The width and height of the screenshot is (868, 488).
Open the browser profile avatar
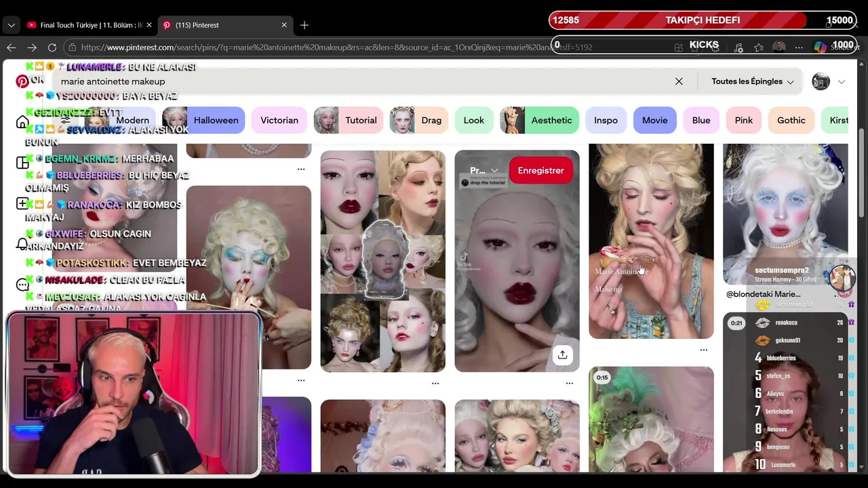click(779, 47)
